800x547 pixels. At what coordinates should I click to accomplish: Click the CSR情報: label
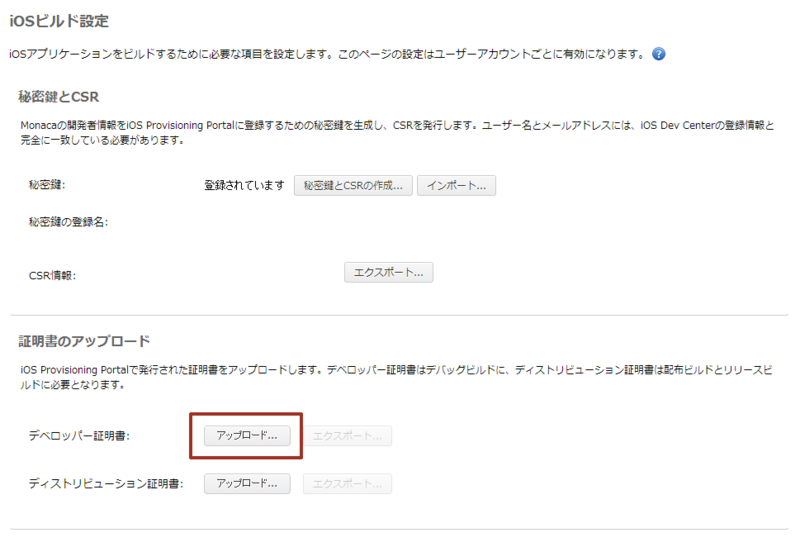[53, 276]
